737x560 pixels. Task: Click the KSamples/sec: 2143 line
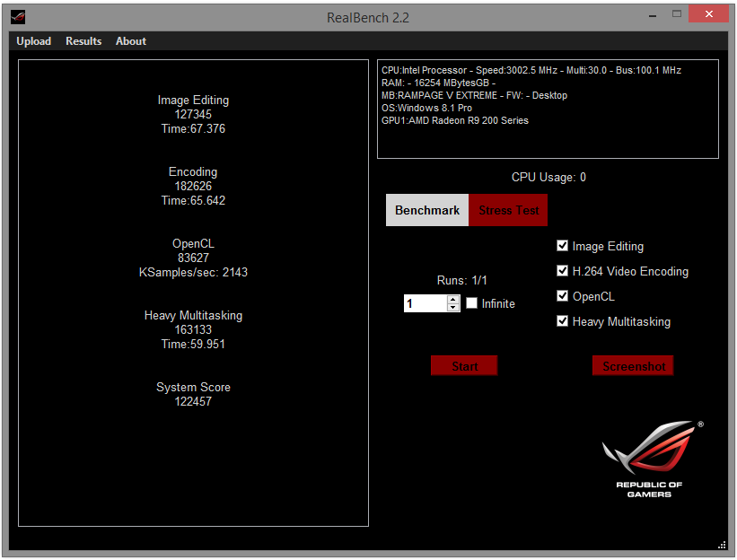193,273
